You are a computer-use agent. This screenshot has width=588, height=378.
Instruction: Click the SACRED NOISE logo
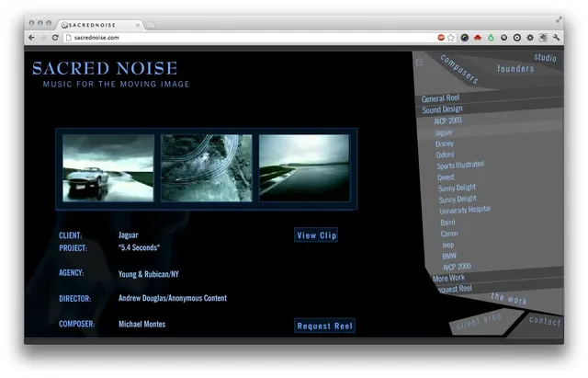(x=105, y=68)
